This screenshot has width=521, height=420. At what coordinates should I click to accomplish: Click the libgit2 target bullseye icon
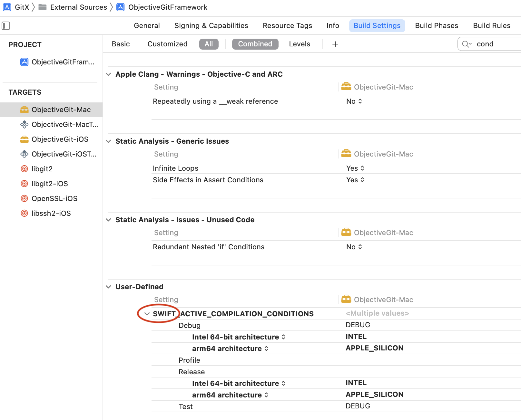click(24, 169)
